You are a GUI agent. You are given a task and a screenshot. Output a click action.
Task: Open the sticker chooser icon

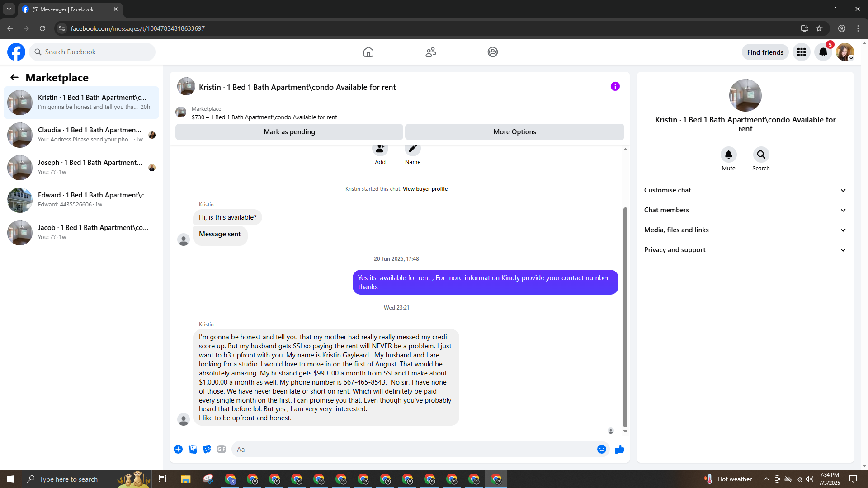207,449
